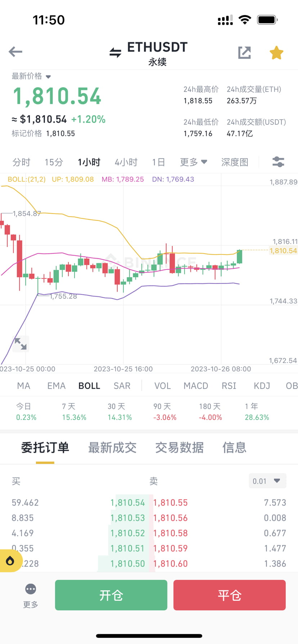Check the battery status icon
The image size is (298, 644).
[267, 20]
